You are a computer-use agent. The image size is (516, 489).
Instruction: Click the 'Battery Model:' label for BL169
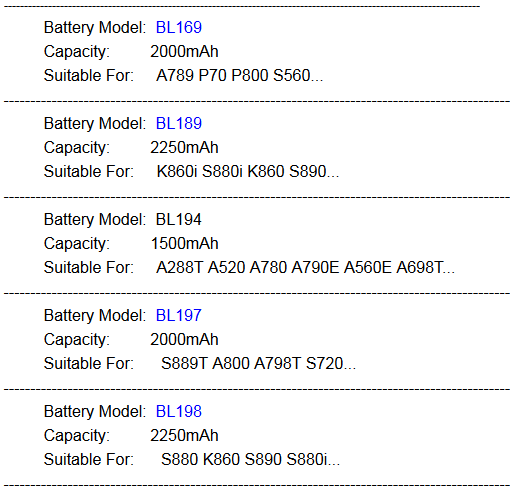[x=95, y=27]
